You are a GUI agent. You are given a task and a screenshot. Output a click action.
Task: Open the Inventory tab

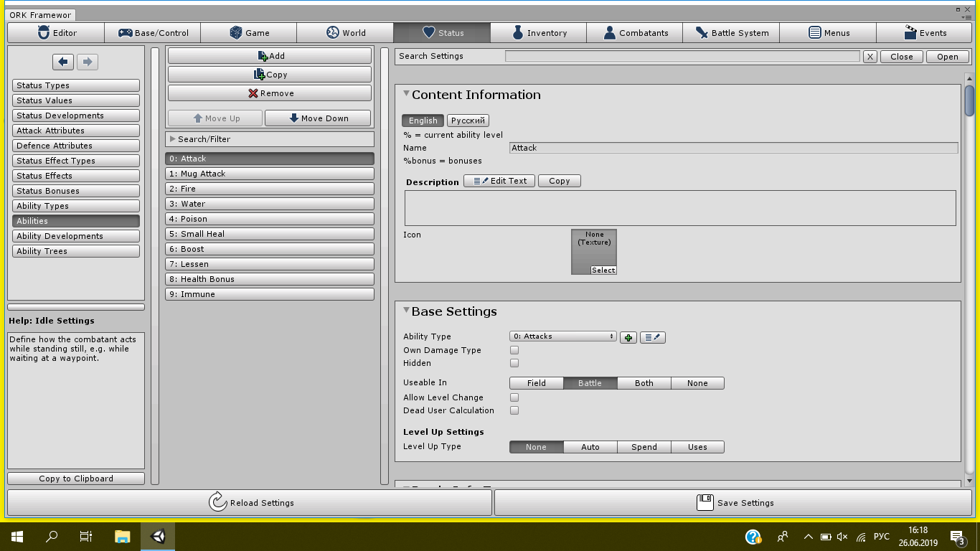coord(538,32)
